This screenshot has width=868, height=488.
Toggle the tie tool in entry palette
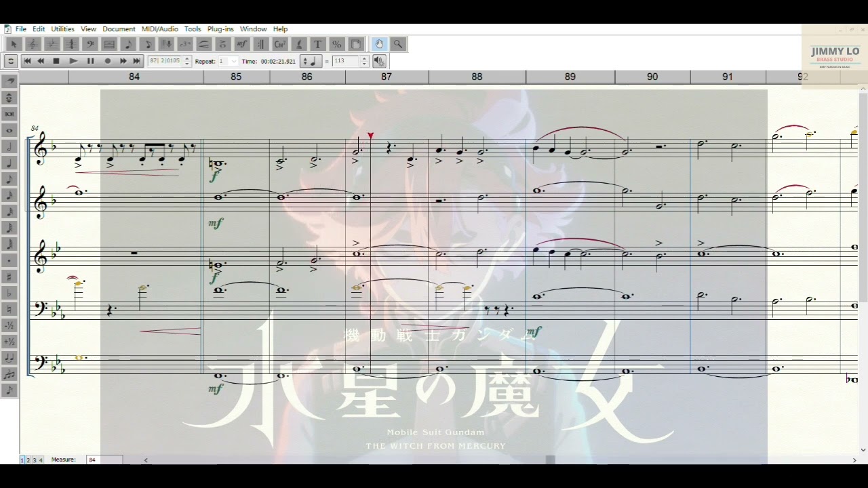(9, 358)
